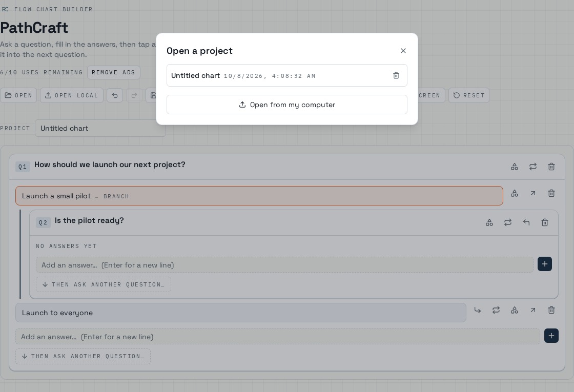The image size is (574, 392).
Task: Click the Q2 'Add an answer' field
Action: (x=284, y=264)
